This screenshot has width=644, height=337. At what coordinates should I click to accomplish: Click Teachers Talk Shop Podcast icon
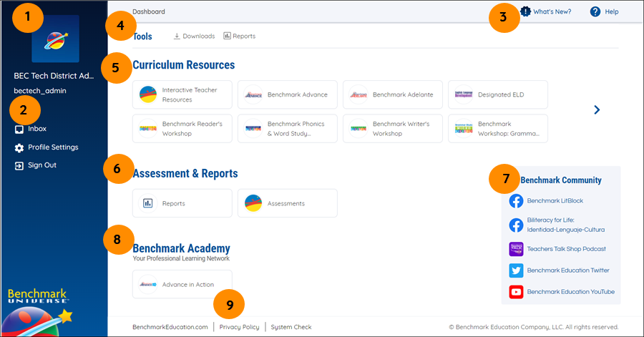pyautogui.click(x=516, y=249)
